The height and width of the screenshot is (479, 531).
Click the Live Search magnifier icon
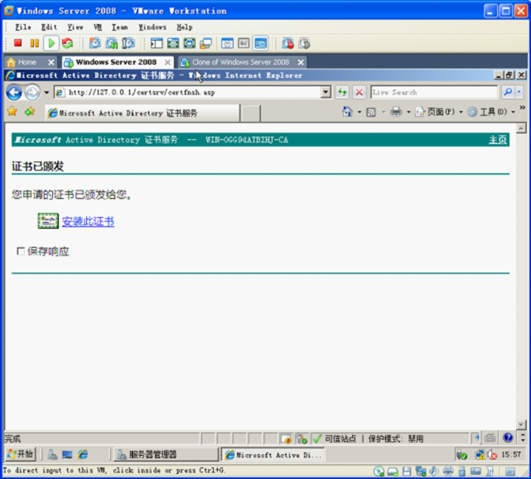click(x=508, y=92)
